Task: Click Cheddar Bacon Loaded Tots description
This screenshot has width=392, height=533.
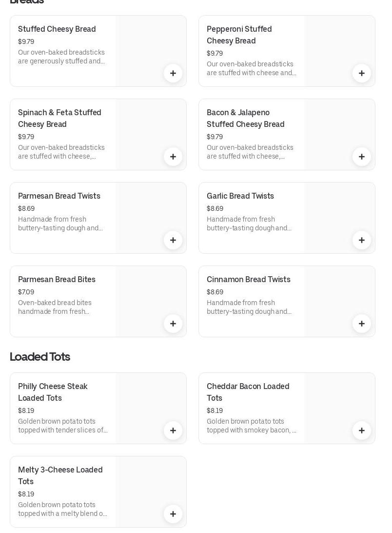Action: point(252,426)
